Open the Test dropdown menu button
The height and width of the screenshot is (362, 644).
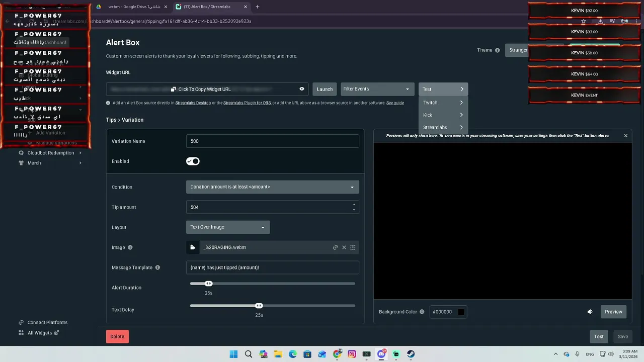point(443,89)
